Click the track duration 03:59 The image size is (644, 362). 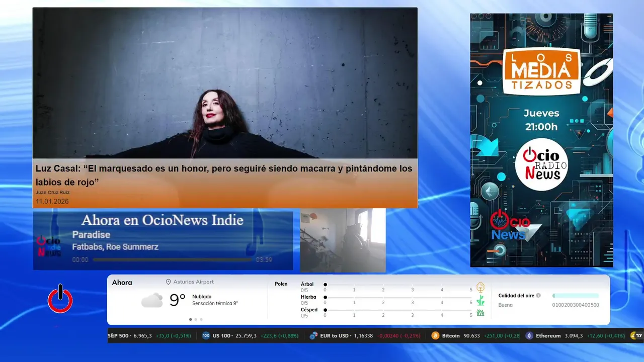(x=264, y=260)
